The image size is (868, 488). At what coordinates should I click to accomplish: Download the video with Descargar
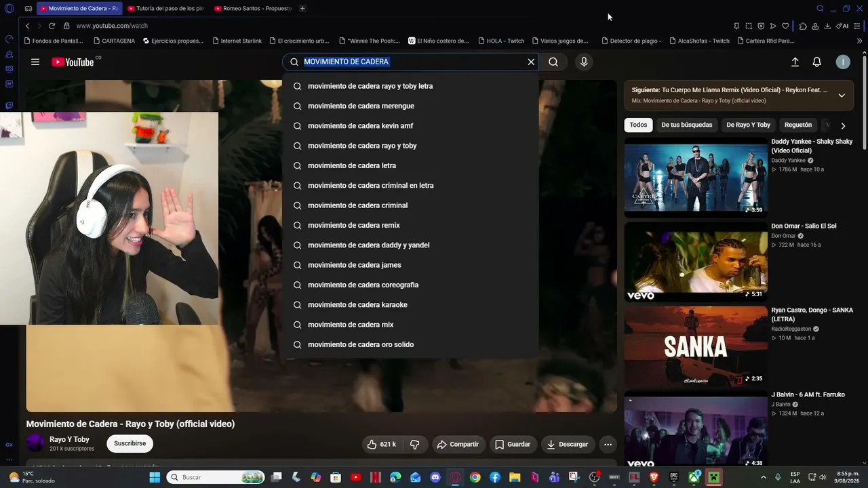coord(567,444)
